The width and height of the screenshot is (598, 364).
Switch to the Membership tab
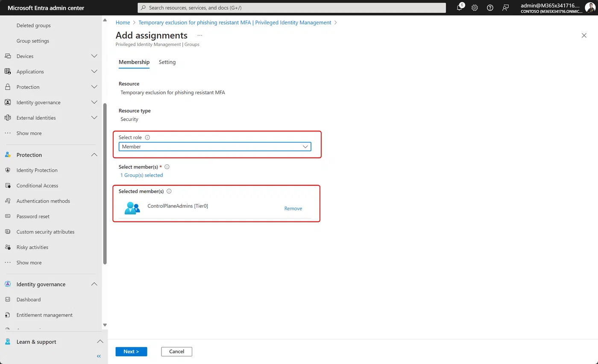pos(134,62)
